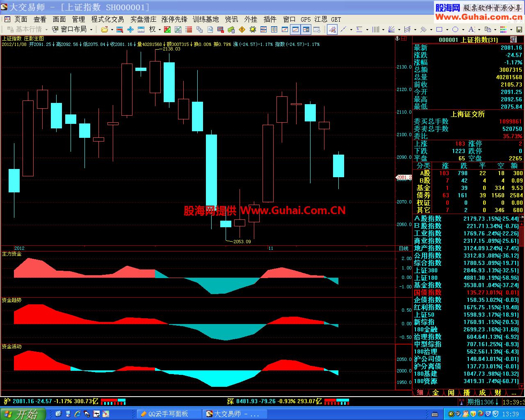This screenshot has height=420, width=525.
Task: Toggle the first highlighted chart view button
Action: 295,30
